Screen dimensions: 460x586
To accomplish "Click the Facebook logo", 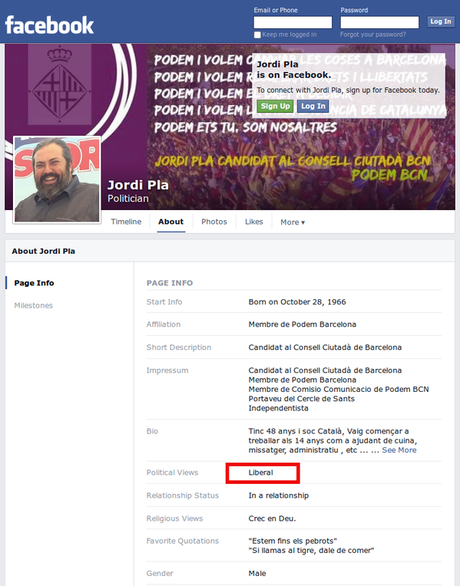I will 49,25.
